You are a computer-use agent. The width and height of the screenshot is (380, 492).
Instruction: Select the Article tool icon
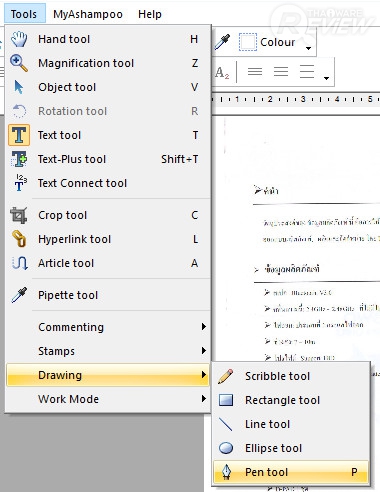pos(20,263)
